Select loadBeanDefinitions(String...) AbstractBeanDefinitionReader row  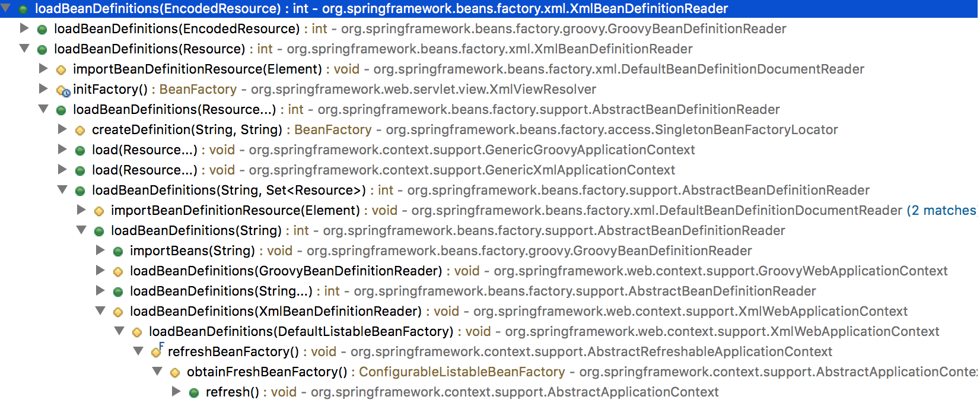pyautogui.click(x=473, y=291)
